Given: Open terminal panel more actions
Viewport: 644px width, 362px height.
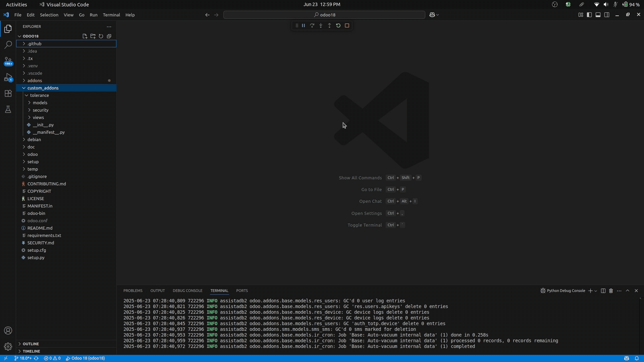Looking at the screenshot, I should pyautogui.click(x=619, y=291).
